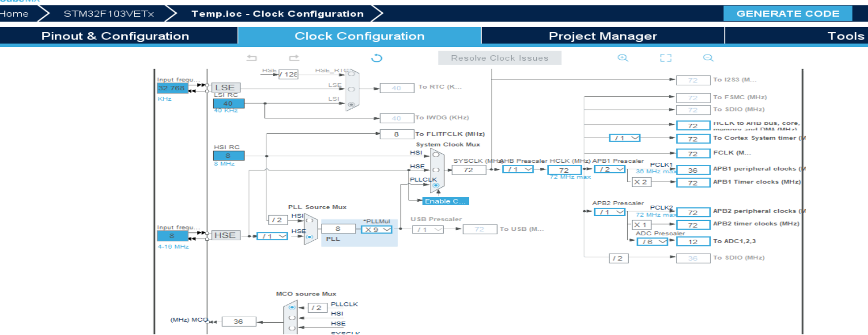
Task: Select LSE as RTC clock source
Action: point(351,89)
